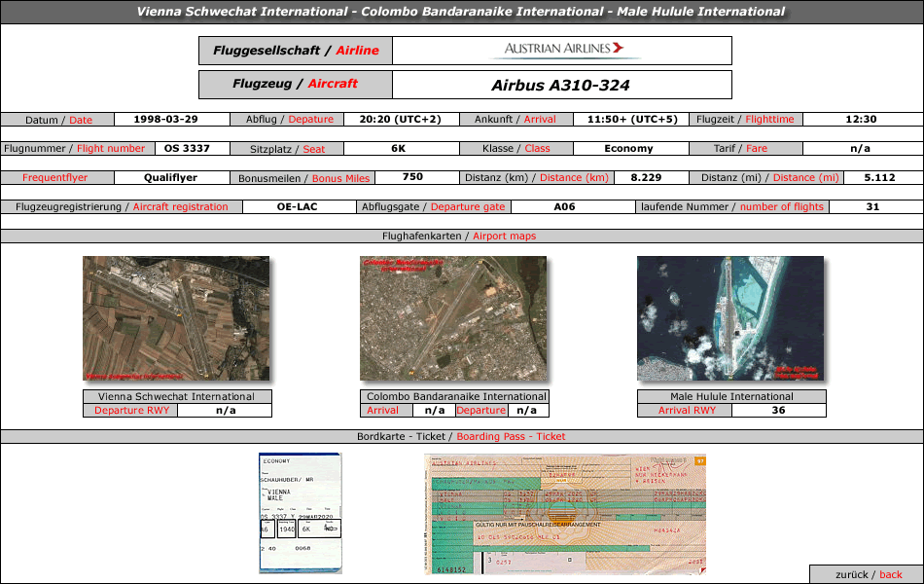Select departure gate value A06

point(564,207)
